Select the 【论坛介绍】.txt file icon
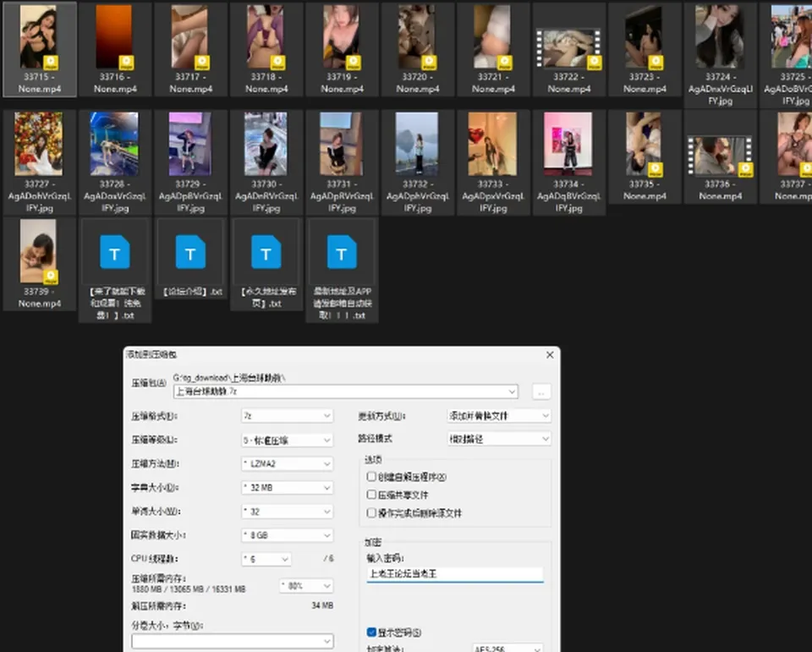This screenshot has width=812, height=652. [190, 252]
